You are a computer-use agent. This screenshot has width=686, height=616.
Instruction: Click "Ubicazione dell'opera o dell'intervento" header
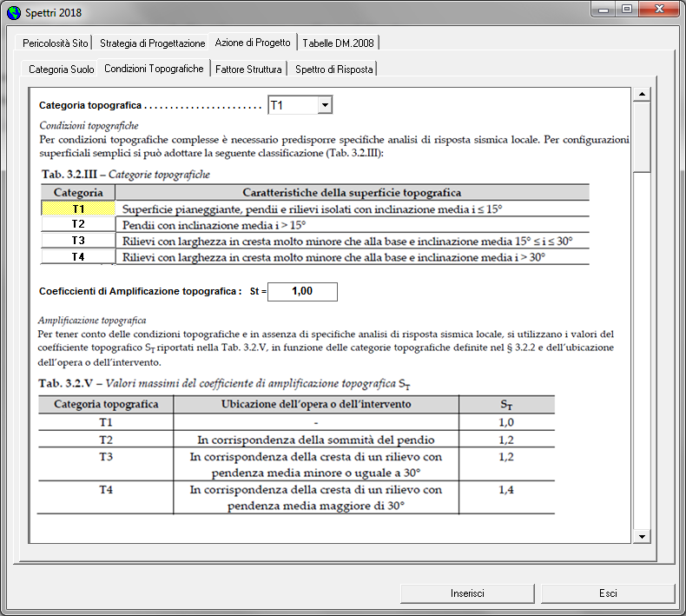(x=316, y=404)
